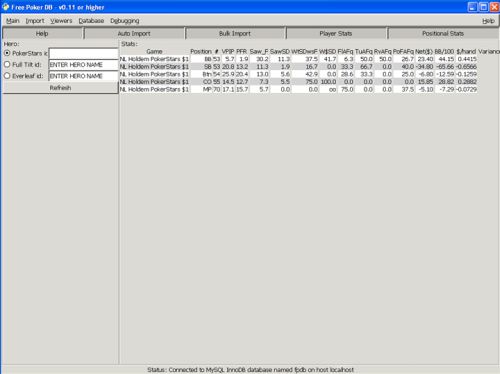The width and height of the screenshot is (500, 374).
Task: Select the Everleaf id radio button
Action: click(x=7, y=76)
